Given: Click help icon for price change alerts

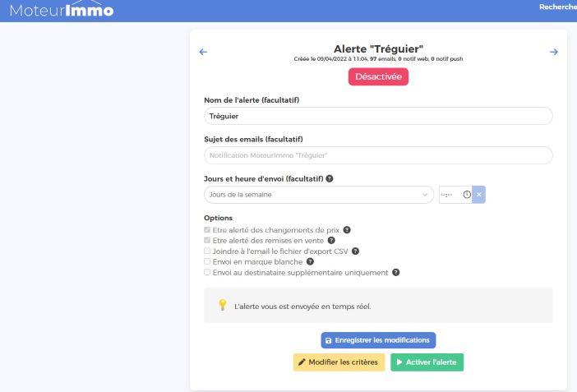Looking at the screenshot, I should [347, 229].
